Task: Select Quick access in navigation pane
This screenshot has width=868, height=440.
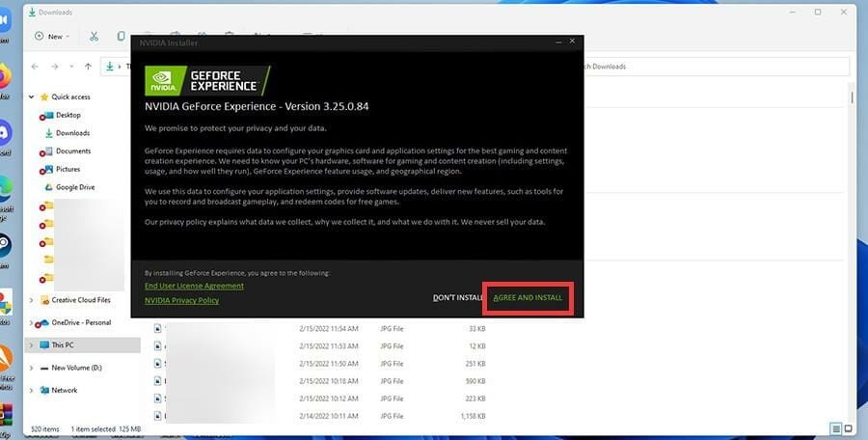Action: (70, 97)
